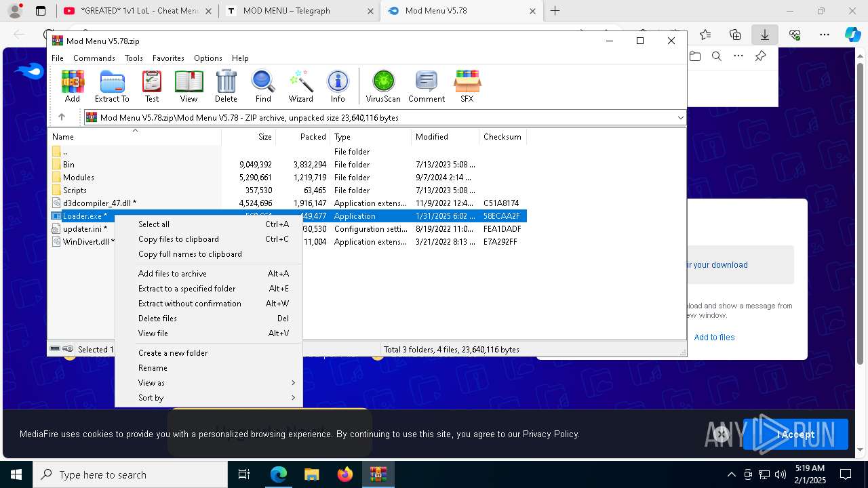Viewport: 868px width, 488px height.
Task: Choose Copy files to clipboard
Action: click(x=209, y=239)
